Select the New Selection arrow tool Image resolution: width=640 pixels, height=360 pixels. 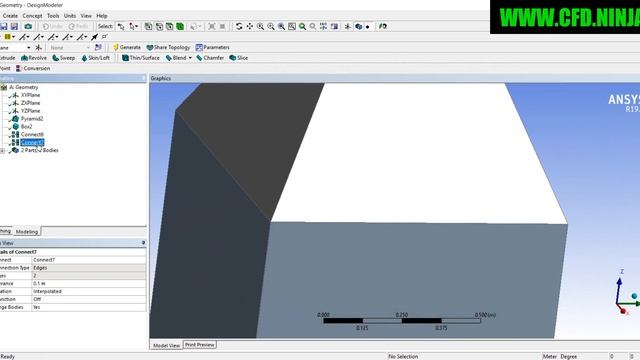(x=121, y=26)
